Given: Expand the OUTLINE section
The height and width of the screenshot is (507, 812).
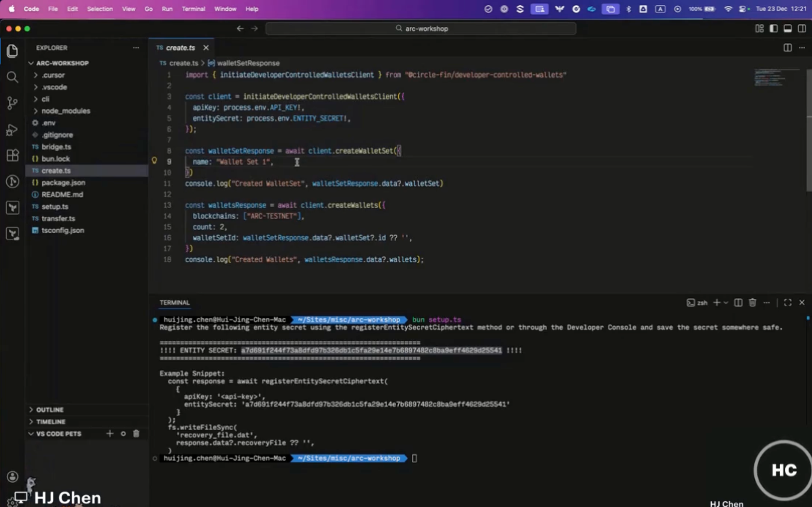Looking at the screenshot, I should (x=50, y=410).
